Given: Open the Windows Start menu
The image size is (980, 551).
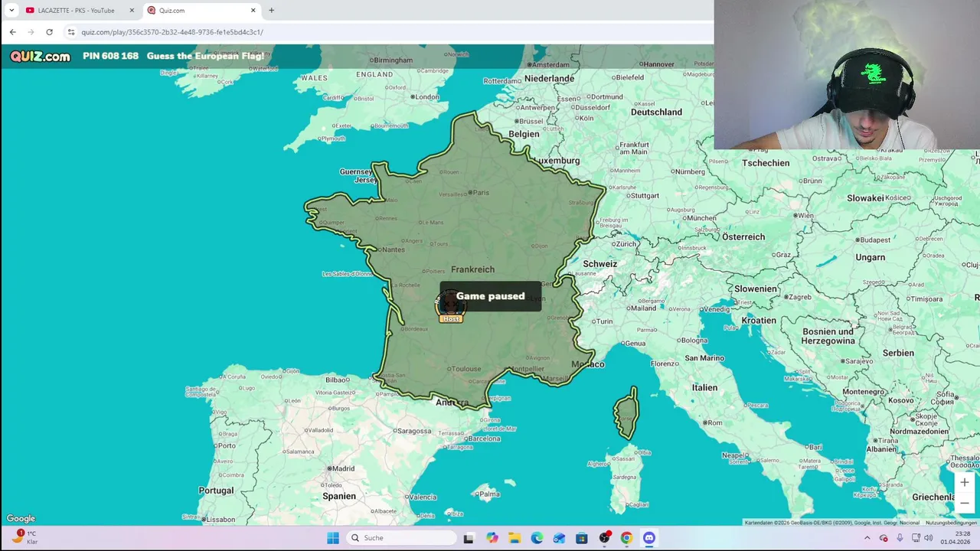Looking at the screenshot, I should 333,538.
